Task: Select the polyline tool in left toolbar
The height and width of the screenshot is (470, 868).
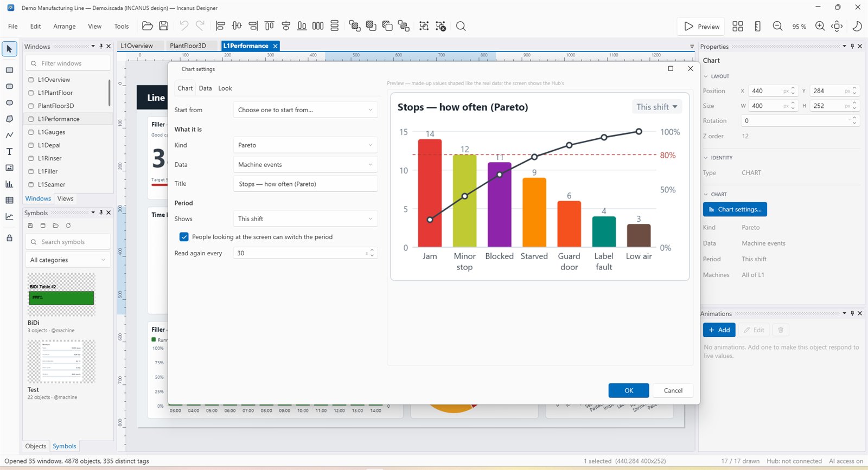Action: (x=9, y=135)
